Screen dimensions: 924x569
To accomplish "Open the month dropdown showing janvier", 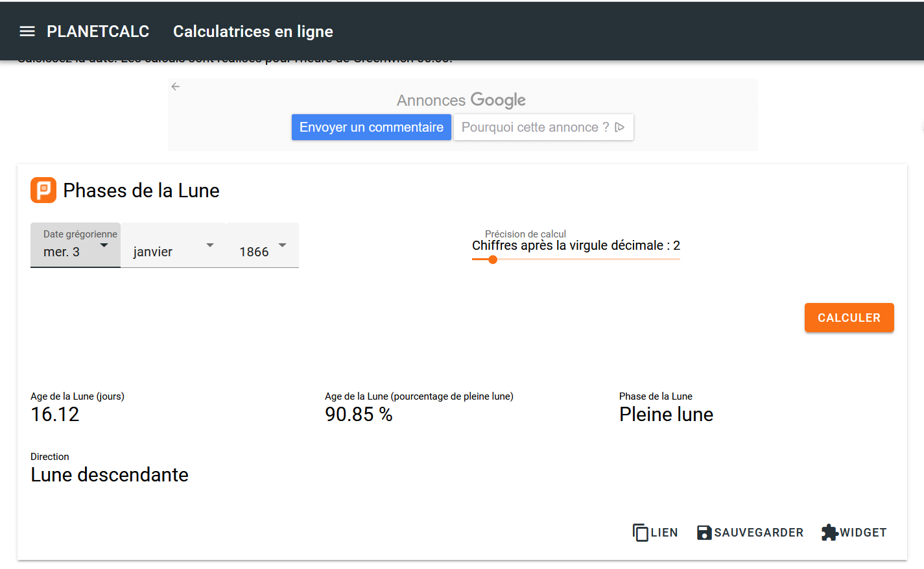I will [x=173, y=245].
